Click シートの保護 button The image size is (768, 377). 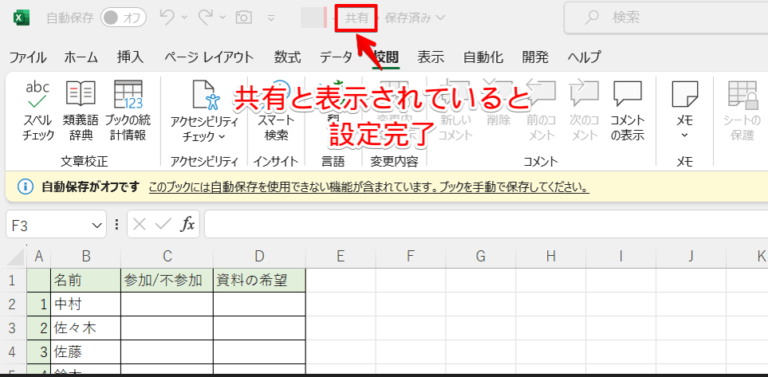click(x=742, y=111)
